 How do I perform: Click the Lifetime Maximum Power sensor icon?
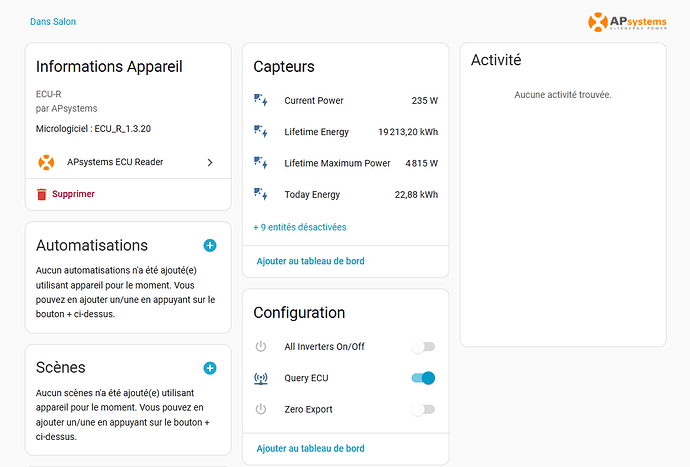tap(261, 163)
